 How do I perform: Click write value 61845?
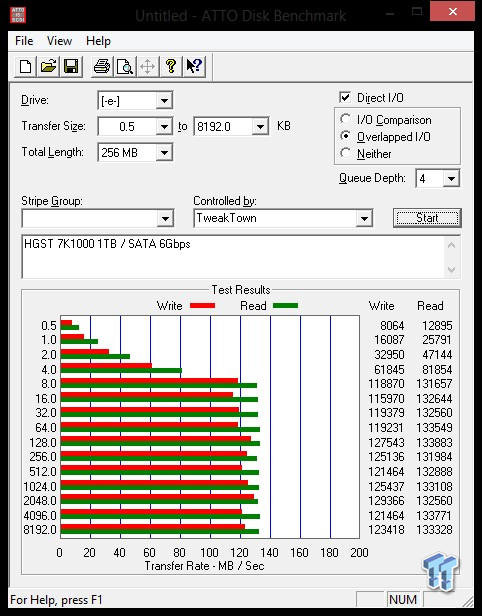click(389, 369)
